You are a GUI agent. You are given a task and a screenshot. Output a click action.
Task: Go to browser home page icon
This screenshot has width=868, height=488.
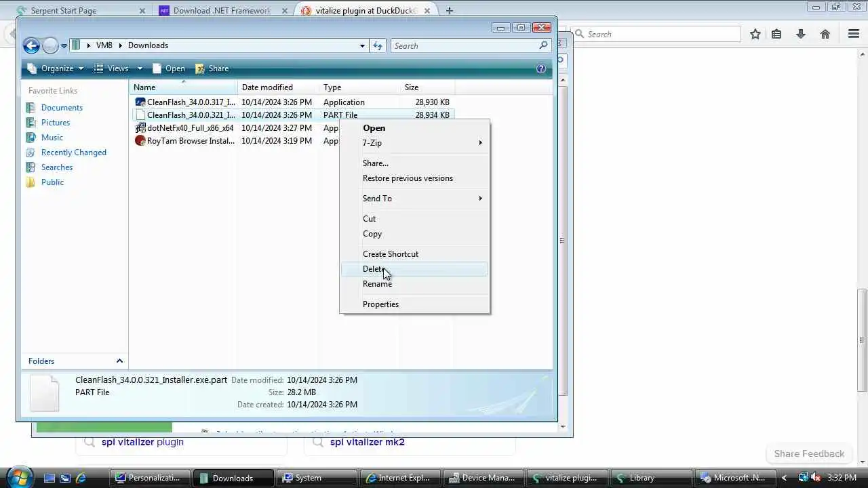pos(825,34)
